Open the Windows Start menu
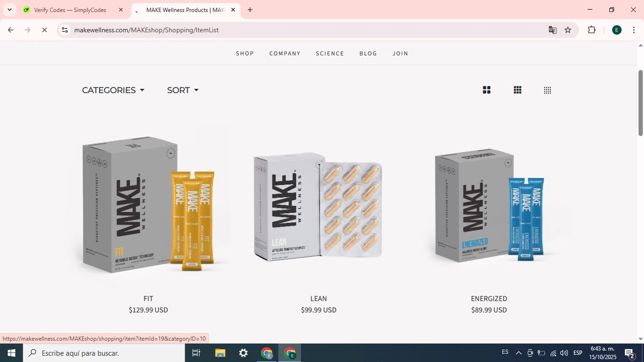The image size is (644, 362). (12, 353)
